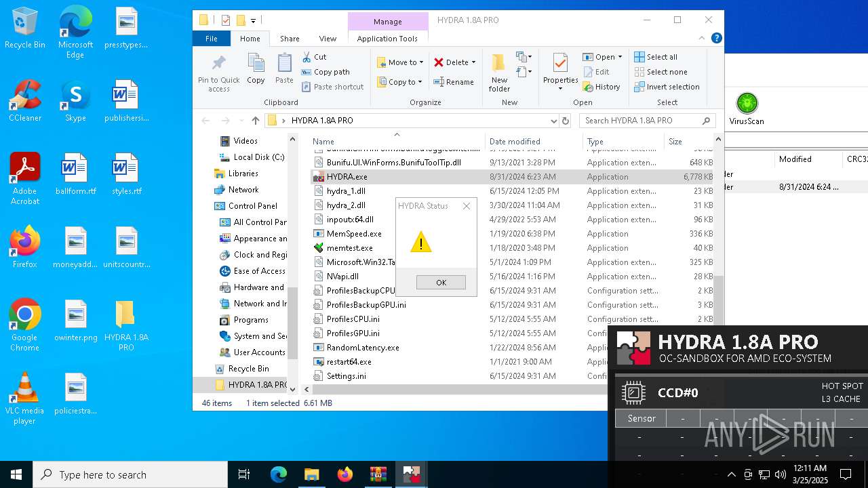Screen dimensions: 868x488
Task: Select Settings.ini file
Action: pyautogui.click(x=346, y=376)
